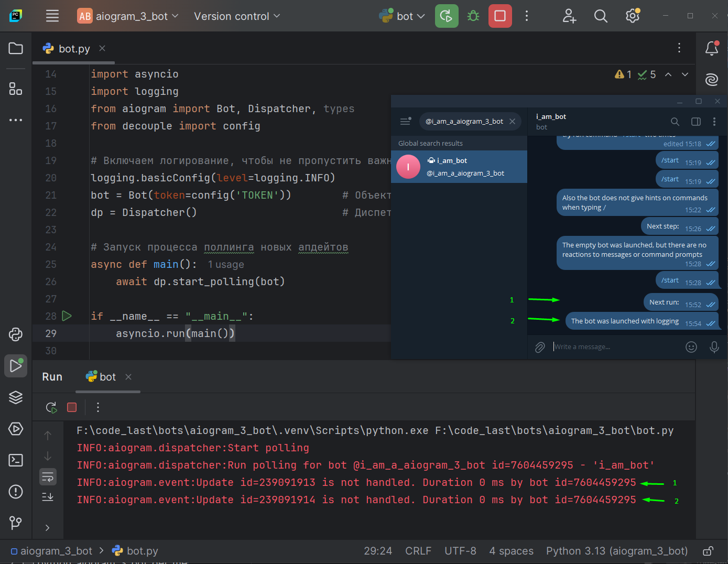Rerun the bot using green toolbar button
The image size is (728, 564).
(x=447, y=16)
